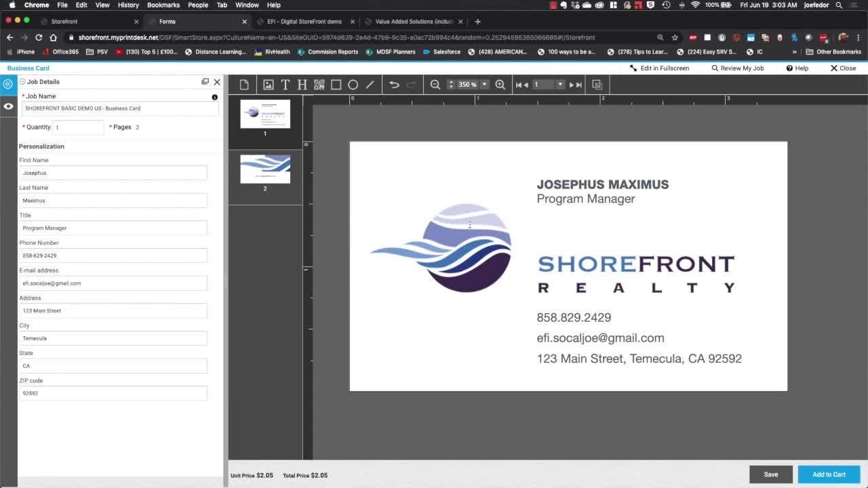Screen dimensions: 868x488
Task: Click the City field with Temecula
Action: click(113, 338)
